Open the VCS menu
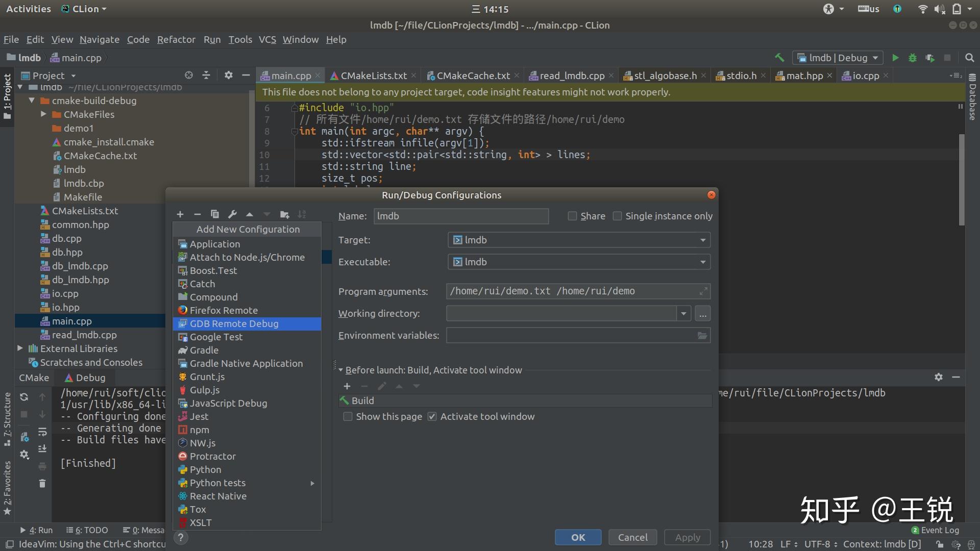The image size is (980, 551). (267, 39)
